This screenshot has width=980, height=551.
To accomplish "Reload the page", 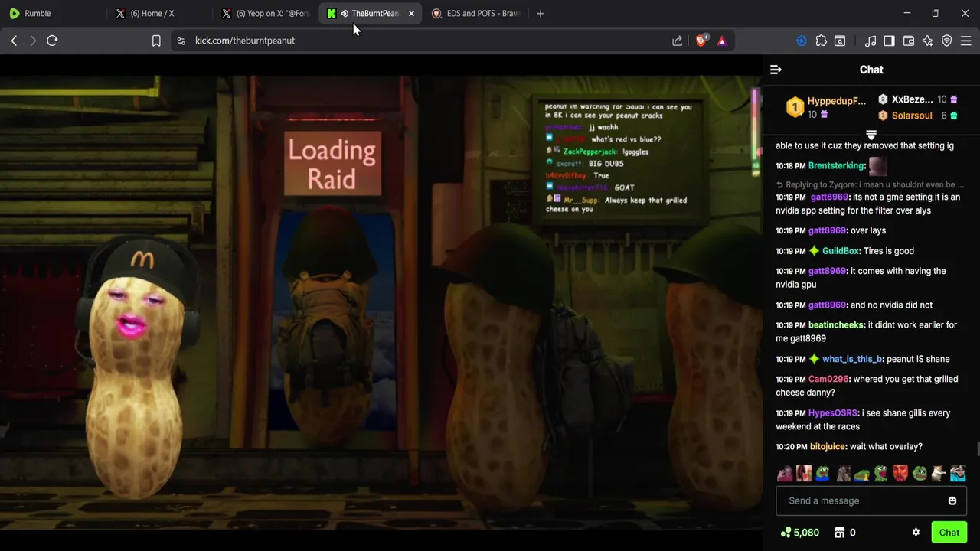I will (52, 41).
